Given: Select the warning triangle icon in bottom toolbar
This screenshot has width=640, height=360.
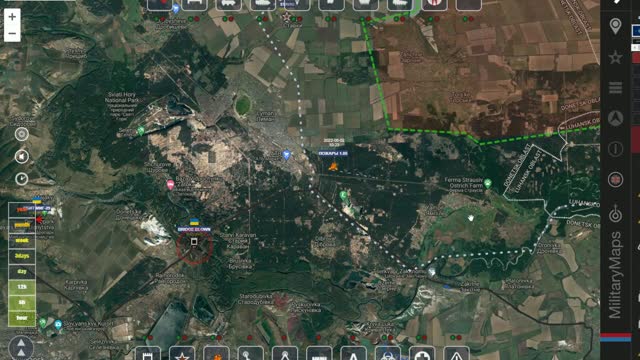Looking at the screenshot, I should point(456,354).
